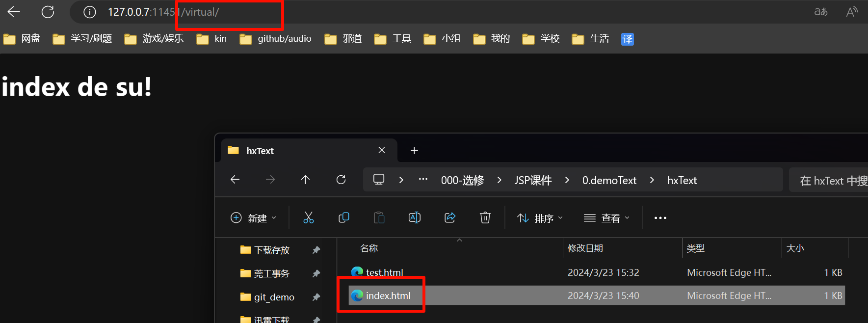Screen dimensions: 868x323
Task: Select the index.html file
Action: (x=388, y=296)
